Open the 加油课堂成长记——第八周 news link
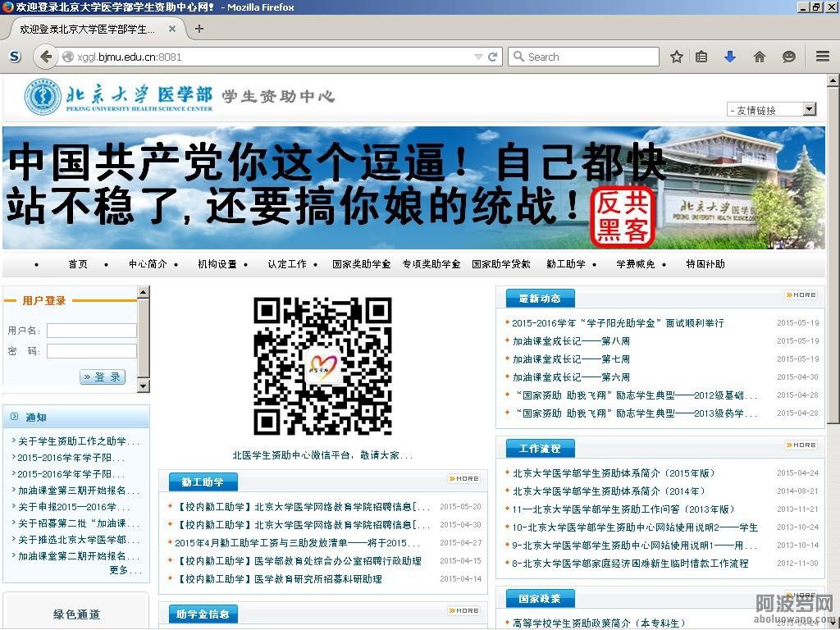840x630 pixels. (571, 341)
